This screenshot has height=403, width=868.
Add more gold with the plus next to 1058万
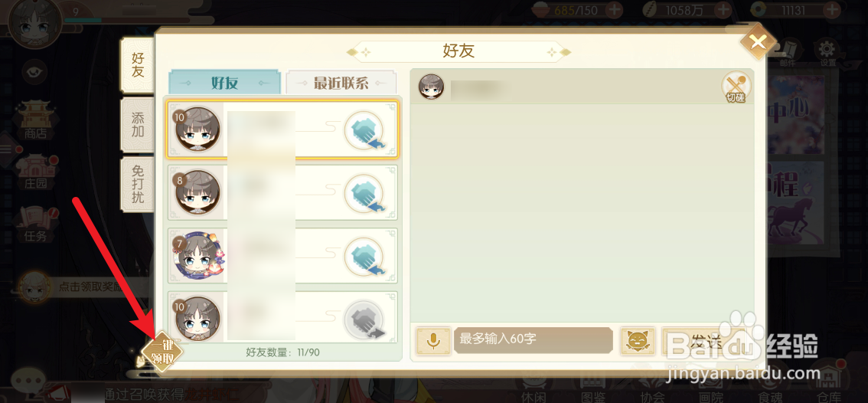723,9
